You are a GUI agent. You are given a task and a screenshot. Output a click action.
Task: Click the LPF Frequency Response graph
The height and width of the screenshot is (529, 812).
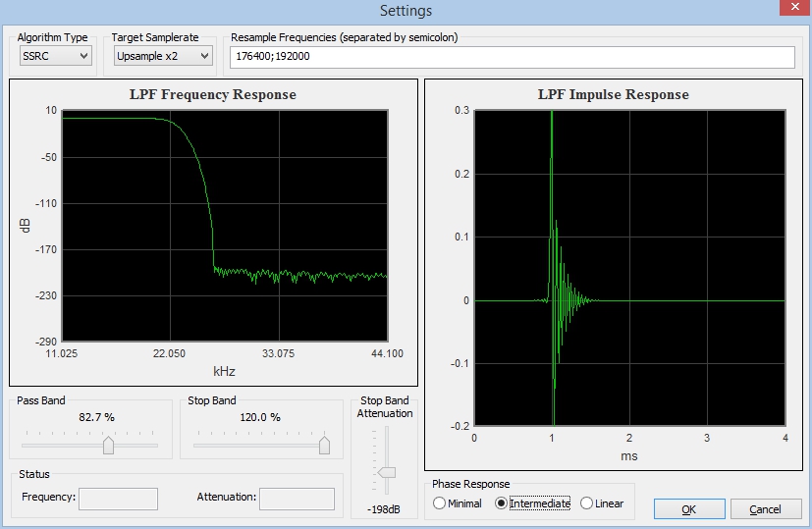click(224, 226)
